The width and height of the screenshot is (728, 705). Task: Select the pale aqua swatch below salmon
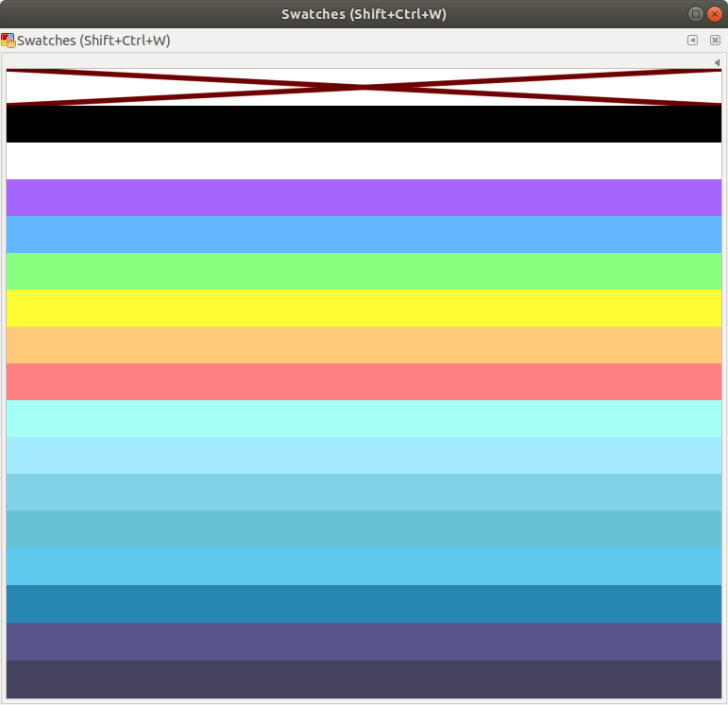364,418
